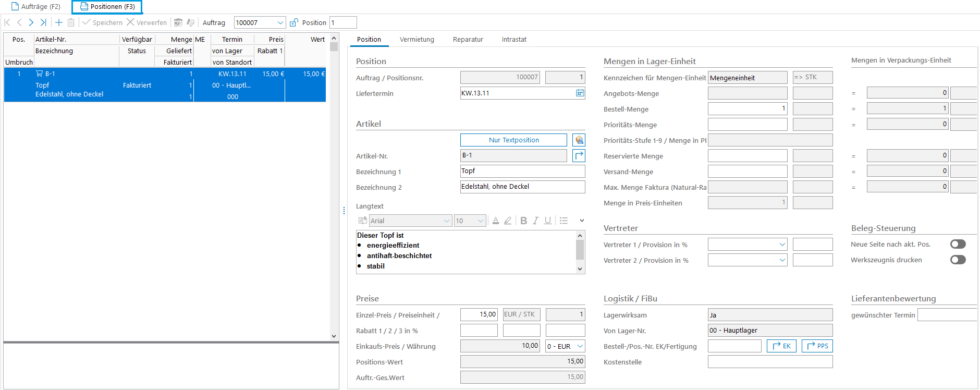Enable Neue Seite nach akt. Pos. switch
Screen dimensions: 980x390
point(958,244)
